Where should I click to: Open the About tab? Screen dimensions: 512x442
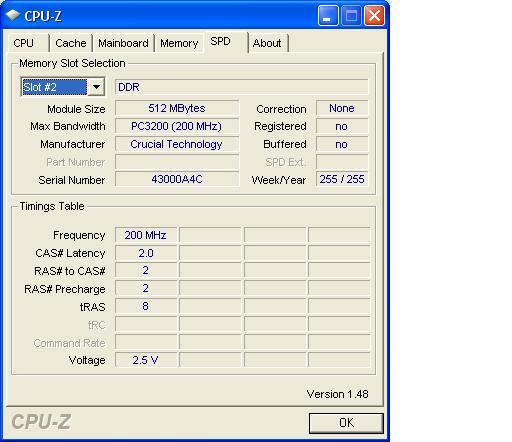(x=268, y=43)
